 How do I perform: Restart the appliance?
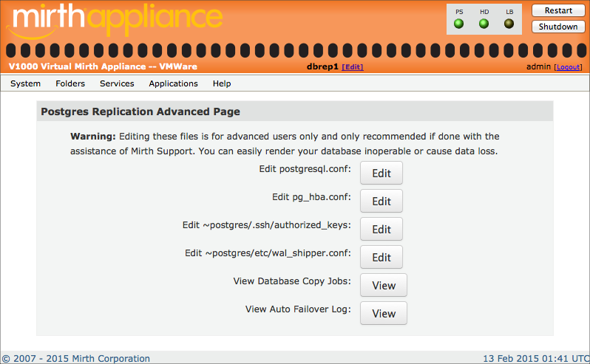pyautogui.click(x=558, y=10)
